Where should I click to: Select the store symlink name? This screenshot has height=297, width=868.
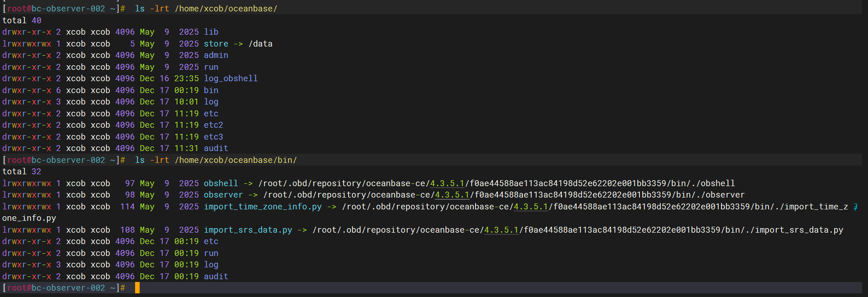click(x=216, y=44)
